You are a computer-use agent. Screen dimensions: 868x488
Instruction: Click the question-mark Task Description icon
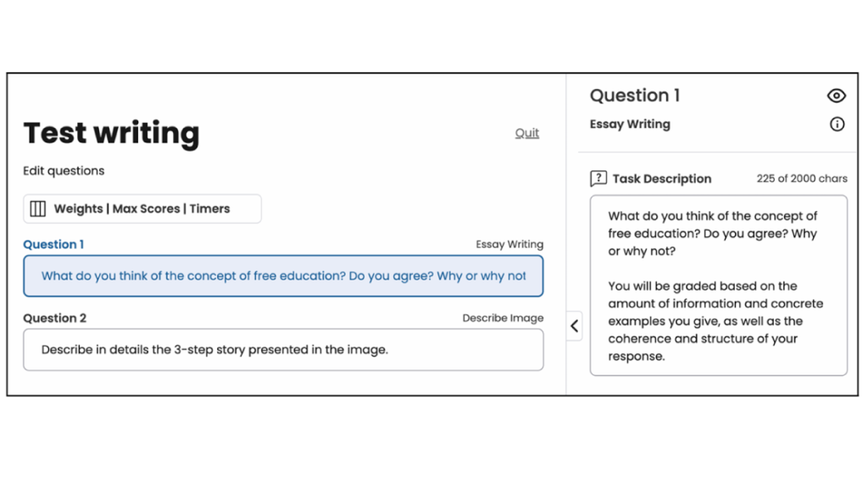click(598, 179)
